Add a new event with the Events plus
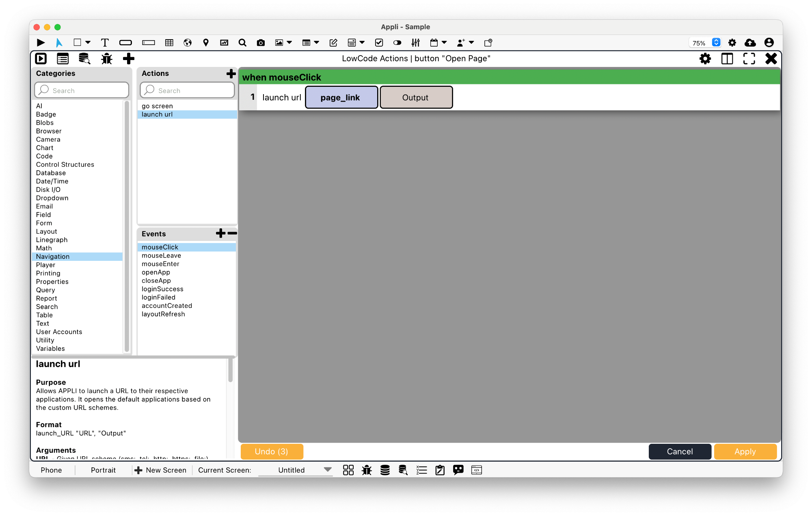Screen dimensions: 812x516 pos(220,233)
